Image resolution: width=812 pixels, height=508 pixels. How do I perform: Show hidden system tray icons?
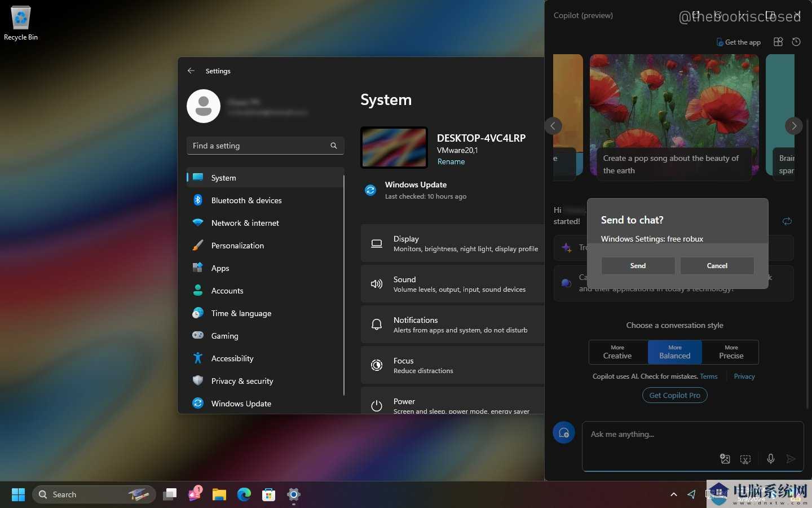(673, 495)
